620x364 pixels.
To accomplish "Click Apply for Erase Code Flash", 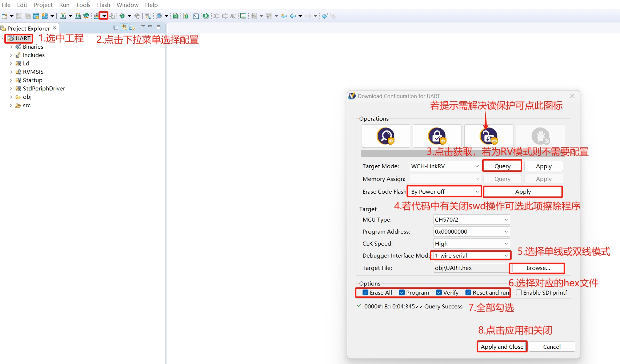I will (523, 192).
